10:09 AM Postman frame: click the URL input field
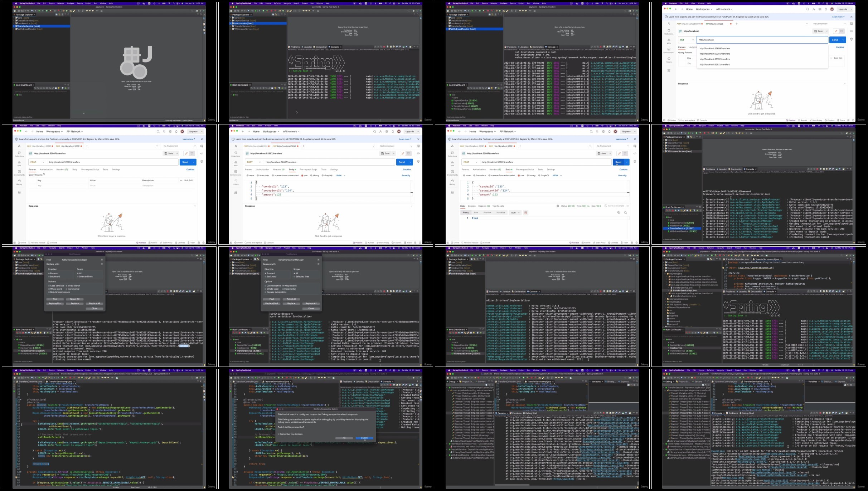Viewport: 868px width, 491px height. (762, 40)
